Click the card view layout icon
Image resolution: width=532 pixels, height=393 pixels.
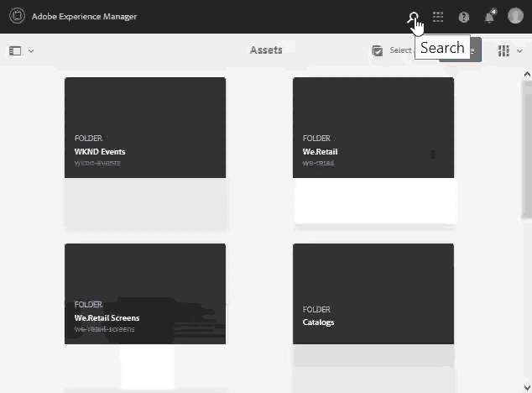tap(503, 51)
